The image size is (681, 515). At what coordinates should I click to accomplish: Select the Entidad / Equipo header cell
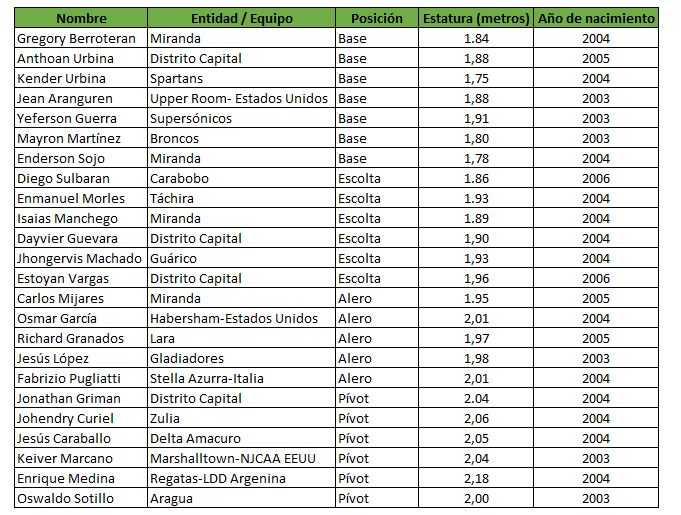tap(241, 18)
